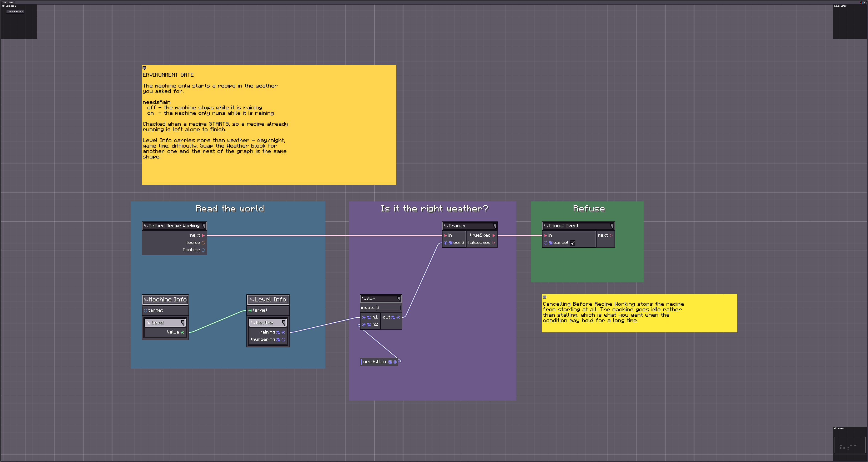Collapse the Blackboard panel
The width and height of the screenshot is (868, 462).
point(2,6)
